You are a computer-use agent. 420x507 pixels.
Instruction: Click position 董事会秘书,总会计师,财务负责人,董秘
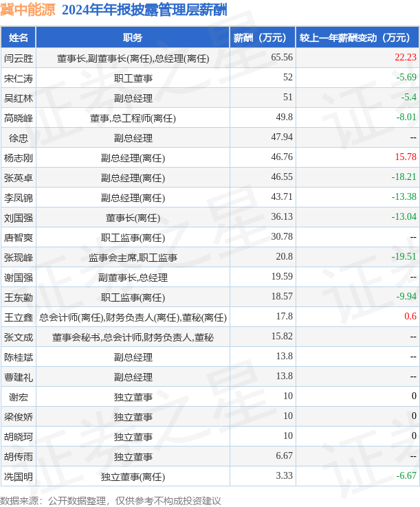[x=133, y=337]
